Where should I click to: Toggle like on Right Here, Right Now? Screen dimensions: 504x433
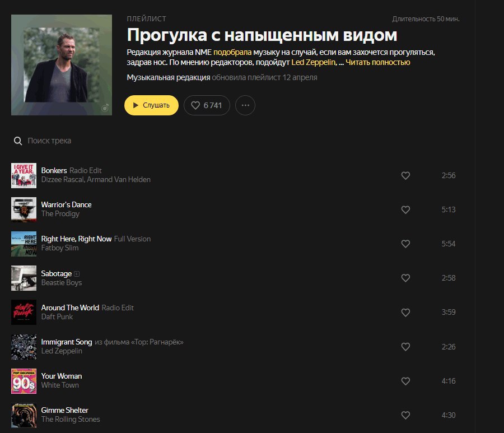(x=405, y=244)
